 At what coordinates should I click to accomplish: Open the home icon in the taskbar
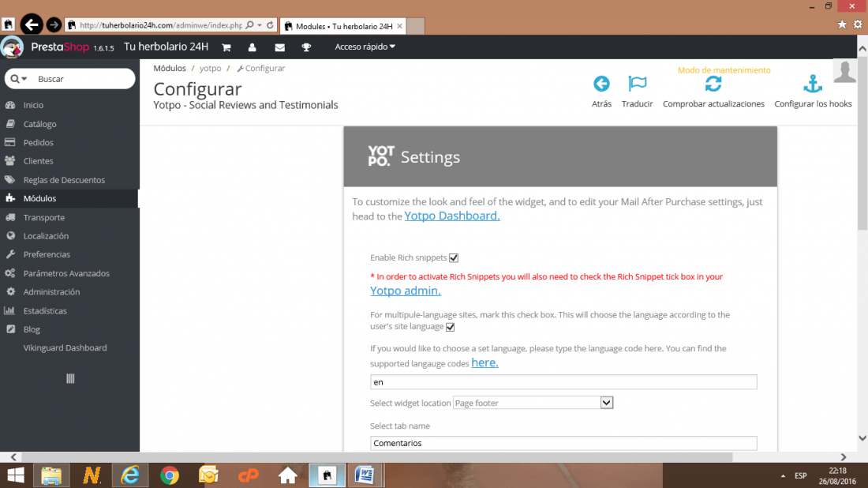[x=287, y=475]
